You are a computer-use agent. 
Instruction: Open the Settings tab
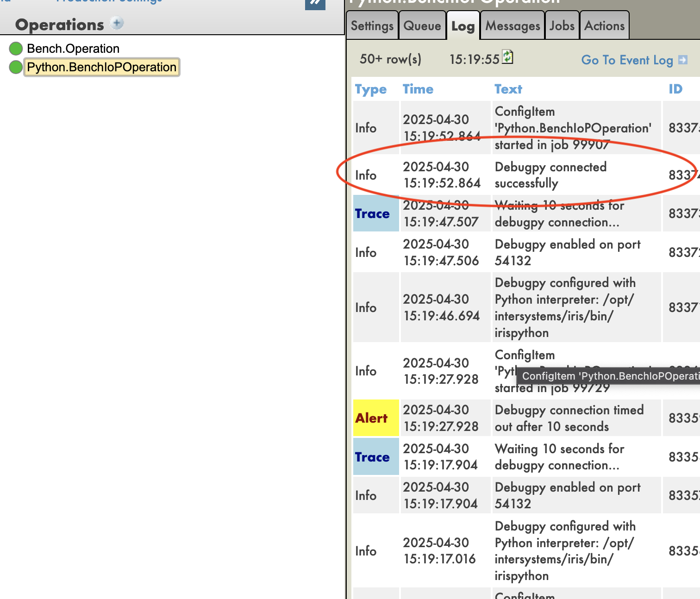(372, 26)
